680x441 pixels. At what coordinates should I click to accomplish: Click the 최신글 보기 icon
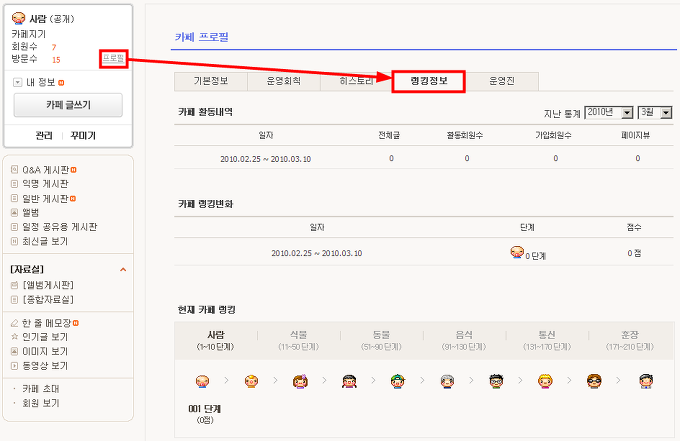click(x=14, y=241)
